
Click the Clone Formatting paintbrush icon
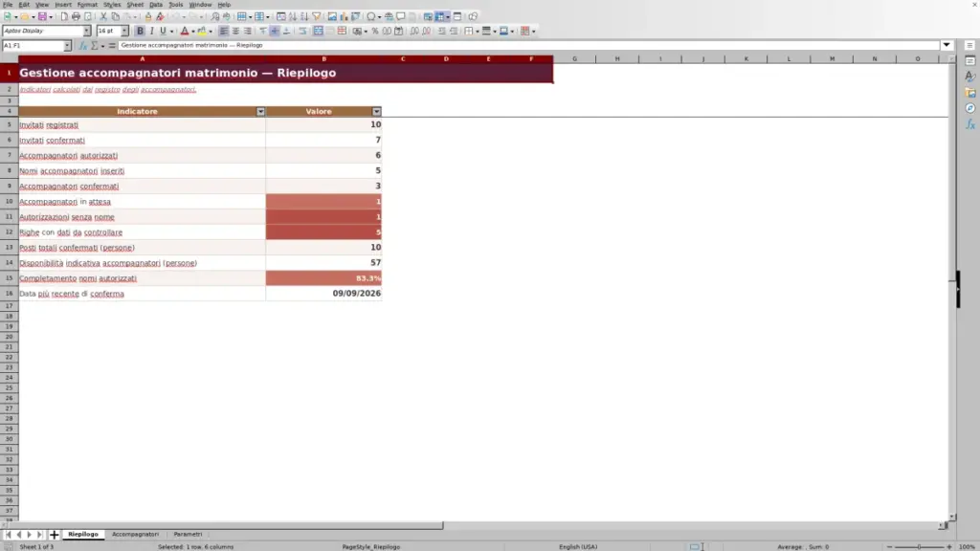coord(148,17)
